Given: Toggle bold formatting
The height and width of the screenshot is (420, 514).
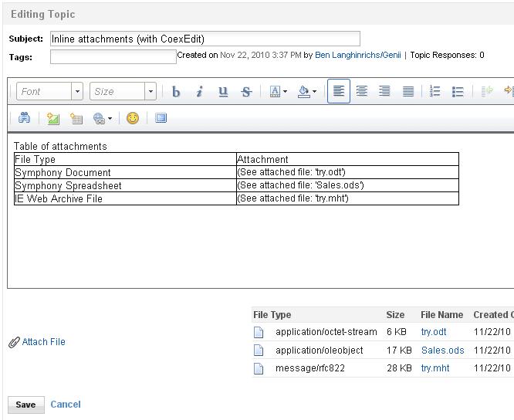Looking at the screenshot, I should (x=176, y=92).
